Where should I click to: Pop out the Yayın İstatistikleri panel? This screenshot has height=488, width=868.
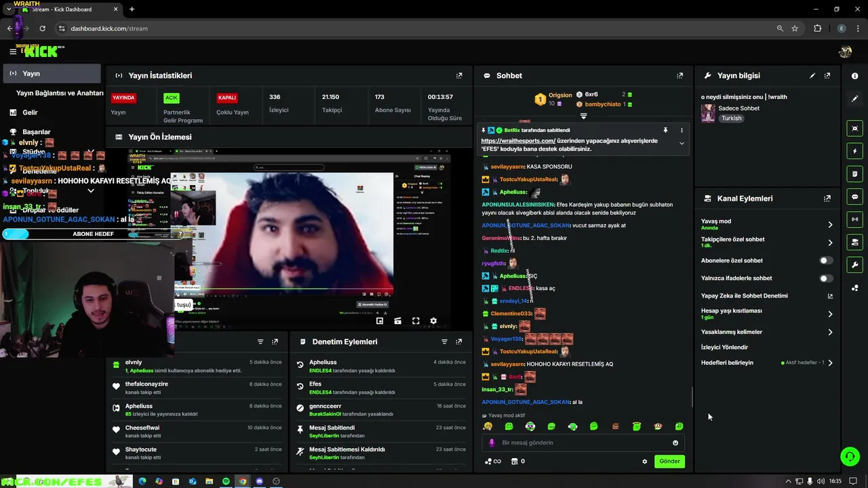tap(459, 75)
